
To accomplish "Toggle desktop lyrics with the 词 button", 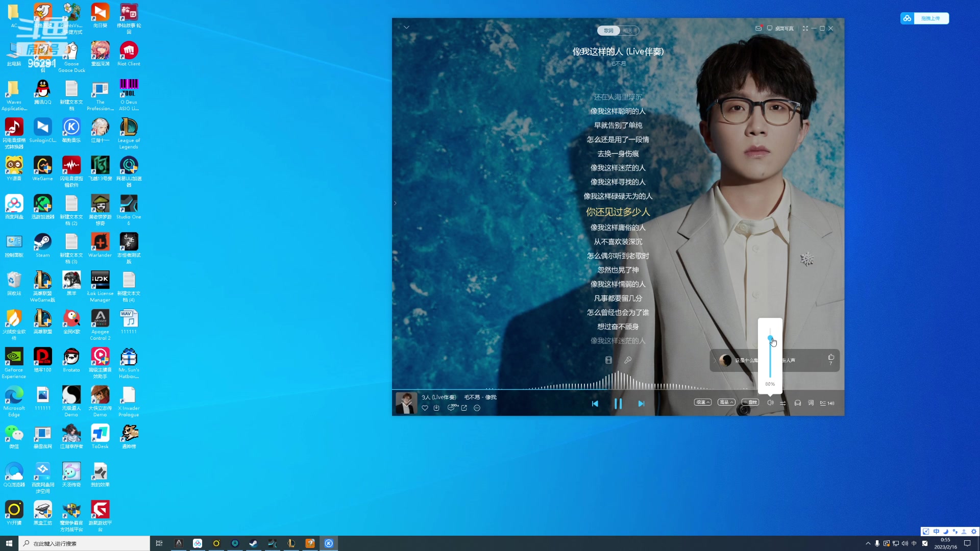I will click(811, 403).
